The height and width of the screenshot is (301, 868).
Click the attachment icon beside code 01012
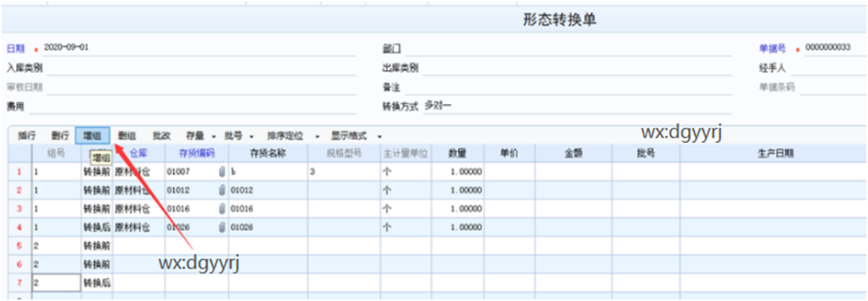[x=222, y=191]
